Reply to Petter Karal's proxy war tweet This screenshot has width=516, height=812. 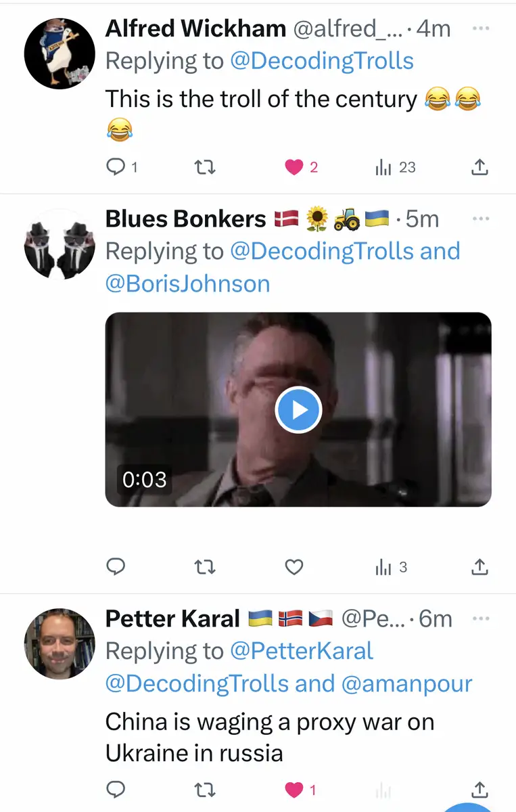pyautogui.click(x=117, y=789)
